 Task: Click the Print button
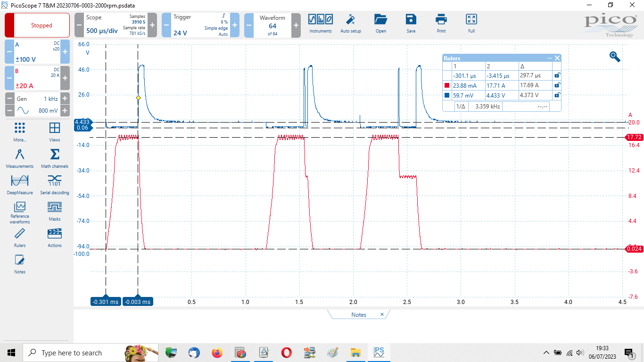click(441, 23)
